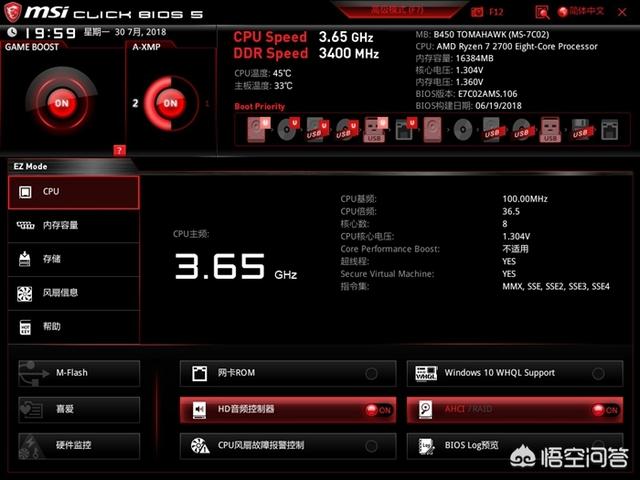Toggle the A-XMP profile knob

click(x=171, y=103)
